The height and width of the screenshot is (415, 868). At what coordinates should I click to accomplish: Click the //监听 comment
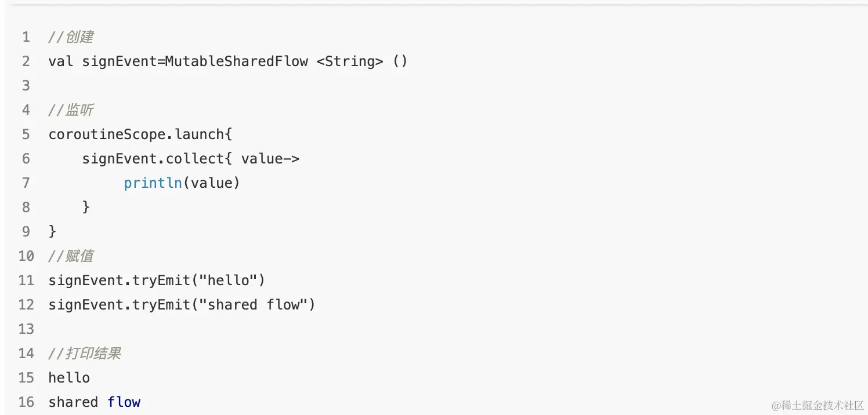pyautogui.click(x=71, y=110)
